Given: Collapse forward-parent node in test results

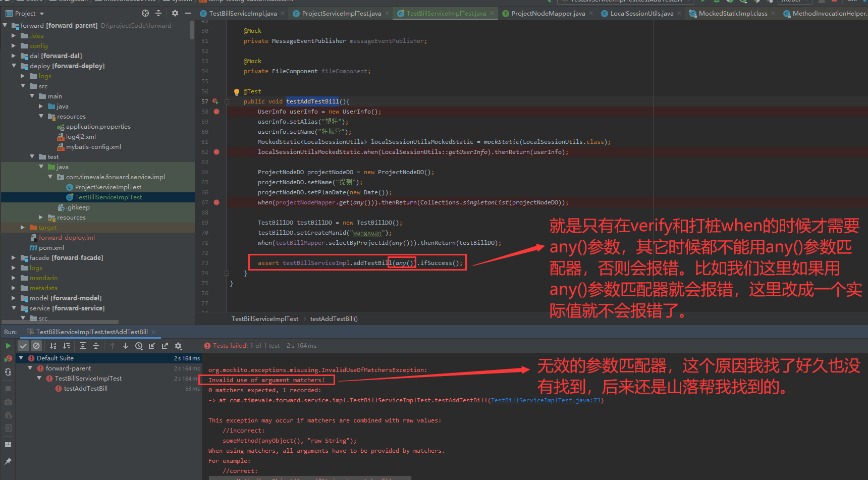Looking at the screenshot, I should coord(30,368).
